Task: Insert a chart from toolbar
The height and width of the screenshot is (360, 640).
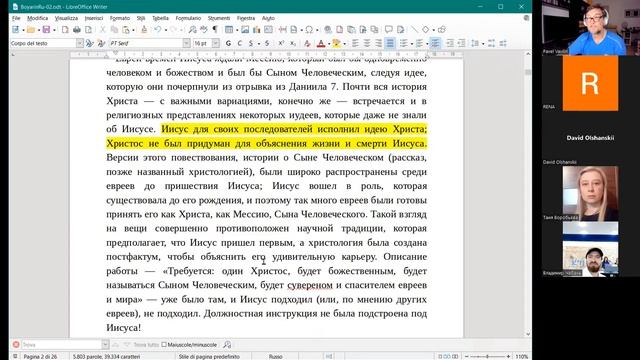Action: point(256,30)
